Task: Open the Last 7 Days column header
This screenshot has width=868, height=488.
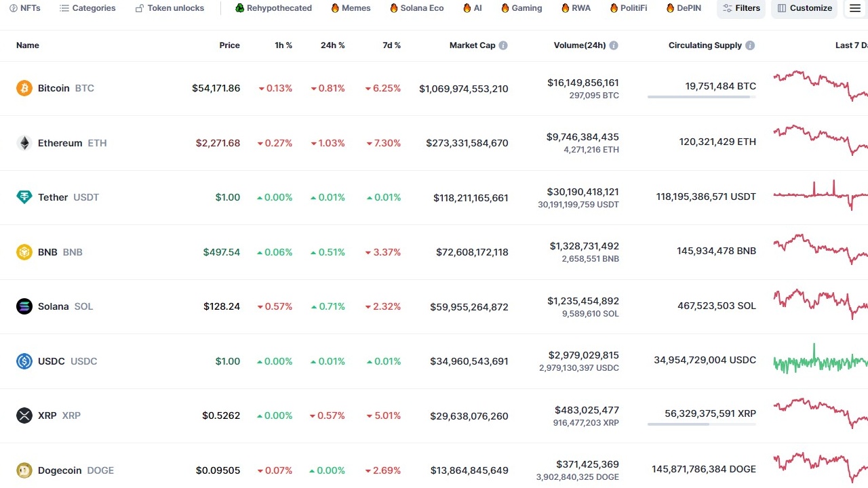Action: pos(851,45)
